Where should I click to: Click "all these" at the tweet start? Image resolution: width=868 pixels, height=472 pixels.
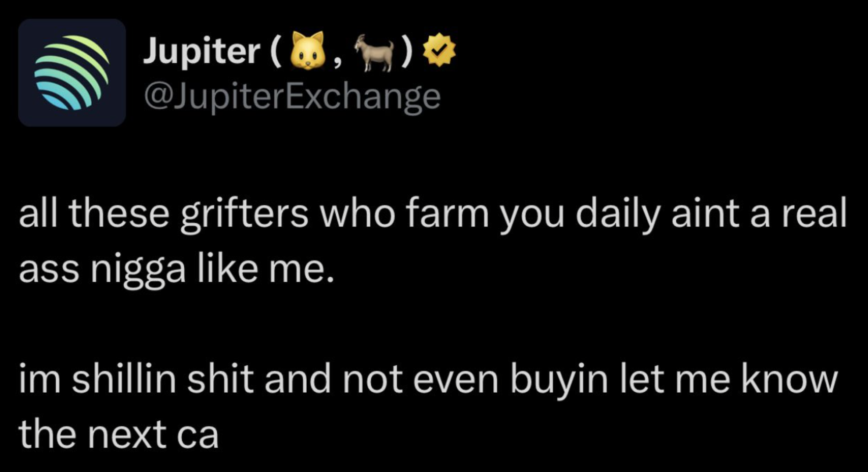94,215
